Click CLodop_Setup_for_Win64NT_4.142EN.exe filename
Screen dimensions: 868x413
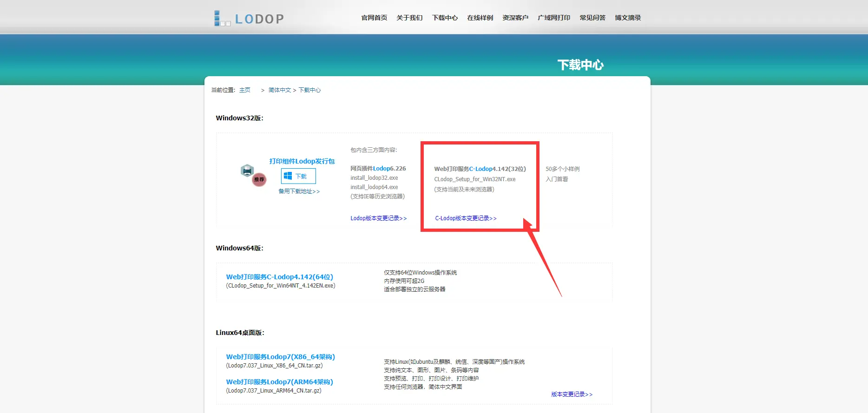tap(281, 286)
